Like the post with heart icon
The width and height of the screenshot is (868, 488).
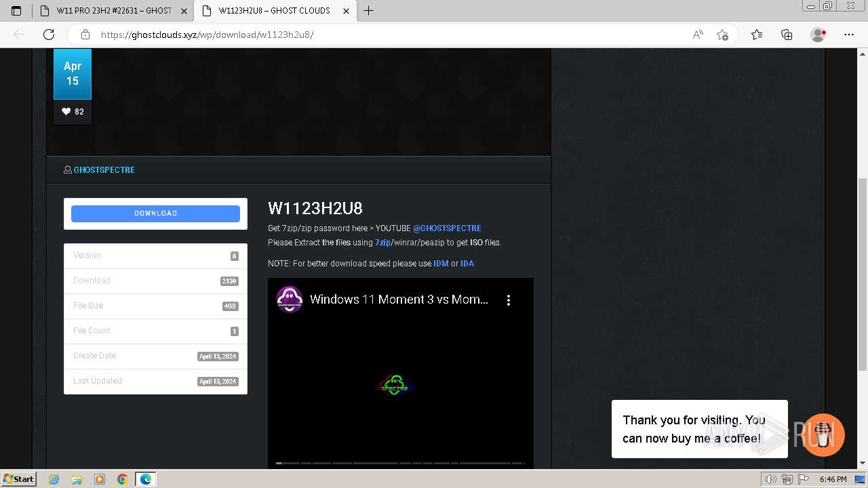tap(66, 112)
